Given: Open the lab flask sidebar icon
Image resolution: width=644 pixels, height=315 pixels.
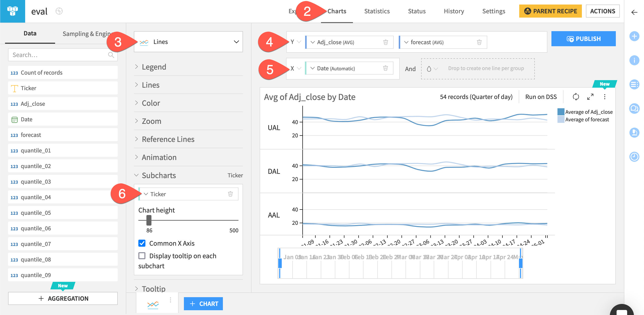Looking at the screenshot, I should click(x=634, y=133).
